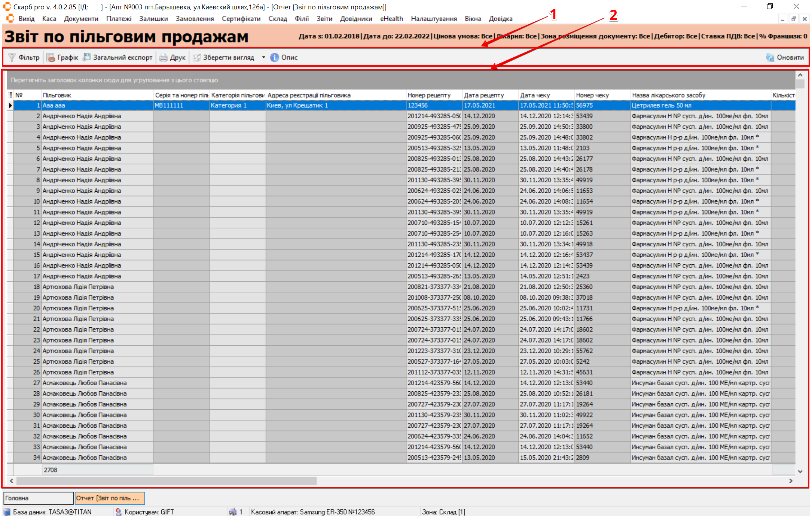The image size is (812, 516).
Task: Select the row for Артюхова Лідія Петрівна number 18
Action: click(x=78, y=287)
